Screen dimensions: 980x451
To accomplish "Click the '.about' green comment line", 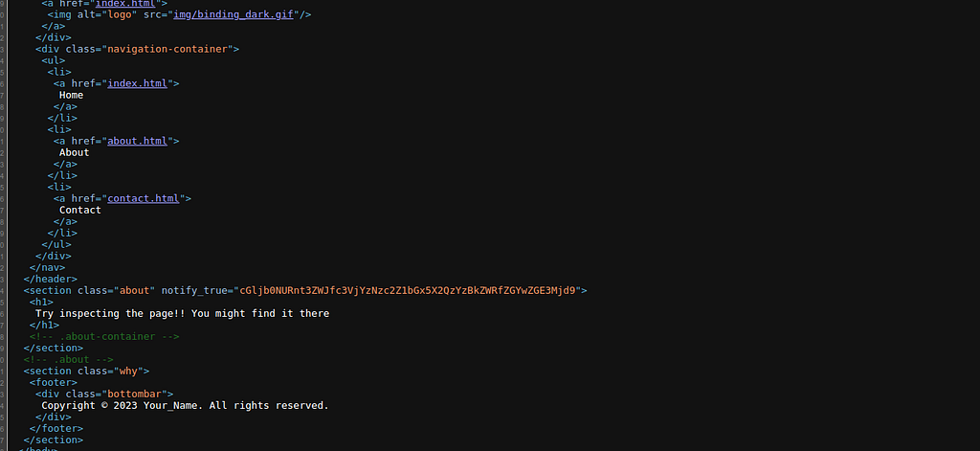I will point(69,360).
